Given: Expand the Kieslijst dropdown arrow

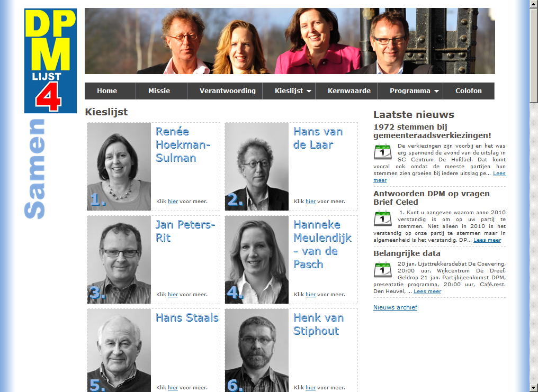Looking at the screenshot, I should coord(309,91).
